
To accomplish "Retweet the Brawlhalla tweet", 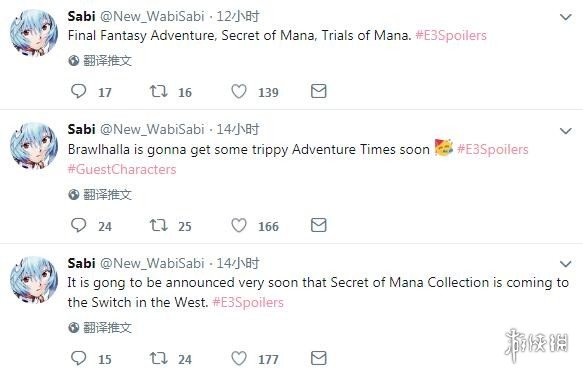I will [158, 225].
